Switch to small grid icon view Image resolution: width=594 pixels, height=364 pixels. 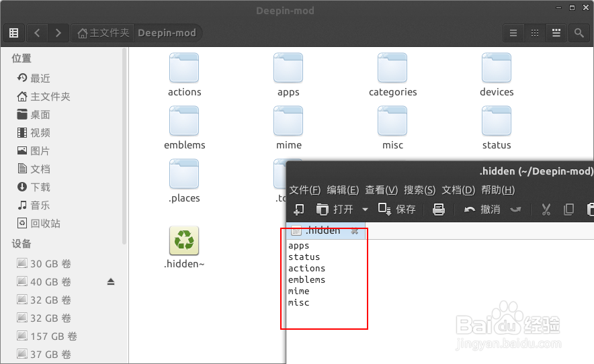coord(535,33)
